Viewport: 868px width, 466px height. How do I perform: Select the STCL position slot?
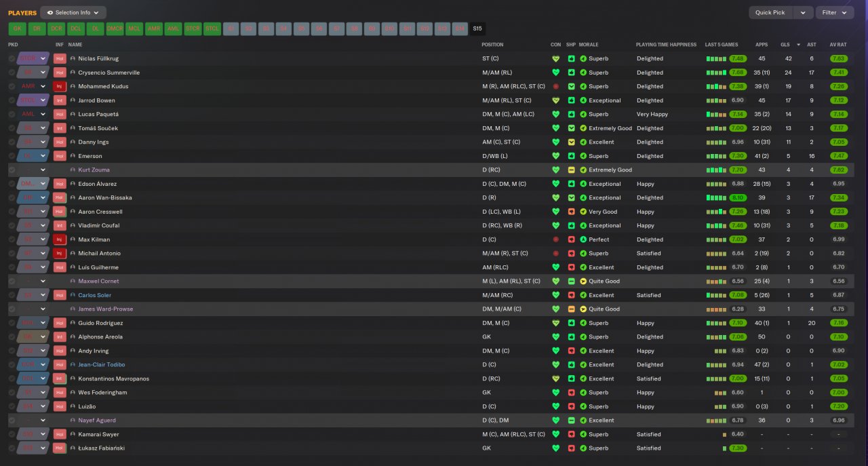tap(213, 28)
